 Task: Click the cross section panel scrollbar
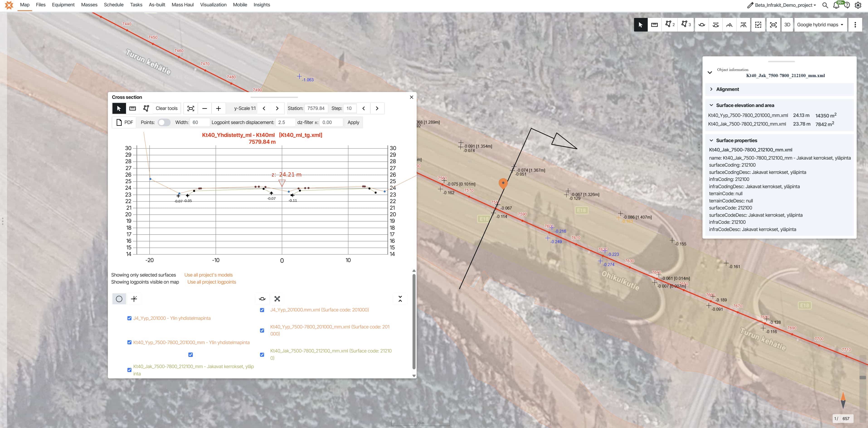[414, 322]
